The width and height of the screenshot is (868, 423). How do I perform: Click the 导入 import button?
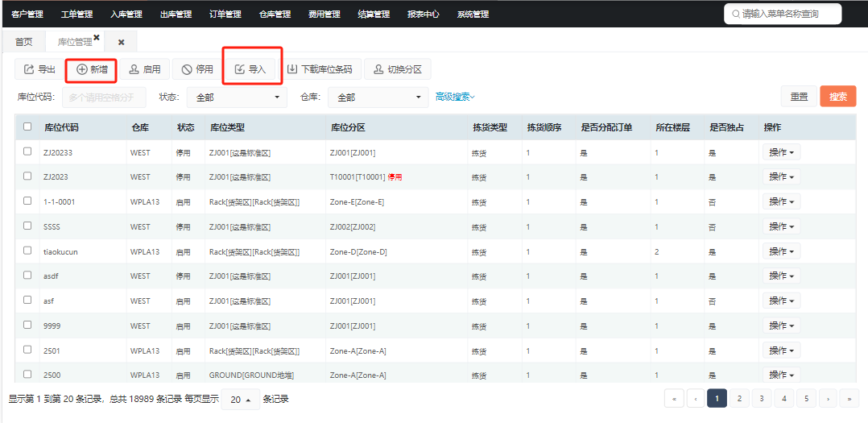point(250,69)
